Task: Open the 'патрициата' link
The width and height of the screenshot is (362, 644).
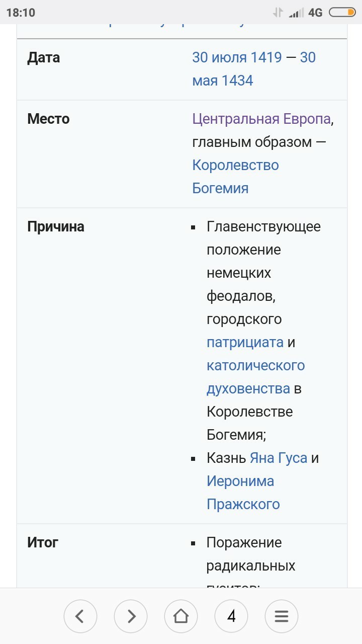Action: pyautogui.click(x=245, y=343)
